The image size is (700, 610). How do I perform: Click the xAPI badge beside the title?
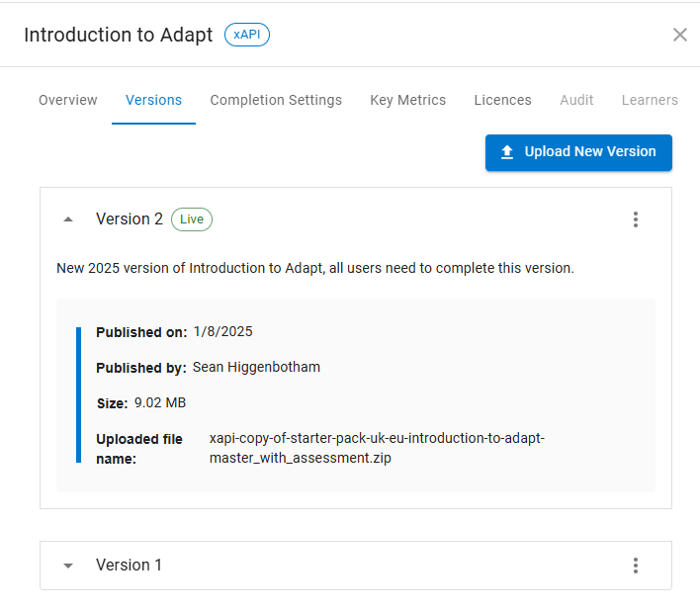pyautogui.click(x=246, y=35)
